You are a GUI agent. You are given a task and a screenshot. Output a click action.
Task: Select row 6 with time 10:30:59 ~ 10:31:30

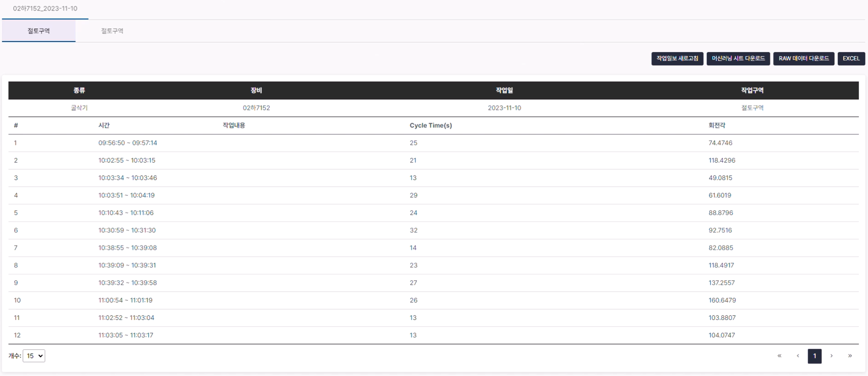click(x=127, y=230)
